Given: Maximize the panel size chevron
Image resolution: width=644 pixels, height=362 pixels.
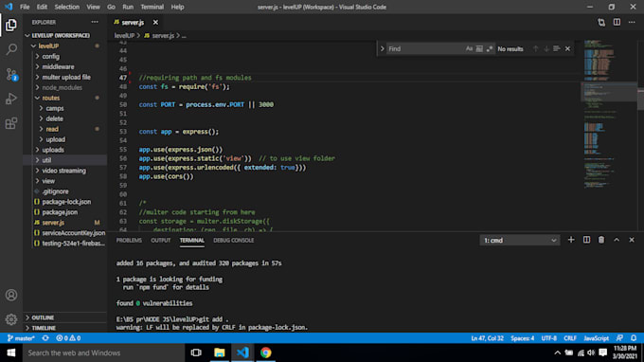Looking at the screenshot, I should 617,240.
